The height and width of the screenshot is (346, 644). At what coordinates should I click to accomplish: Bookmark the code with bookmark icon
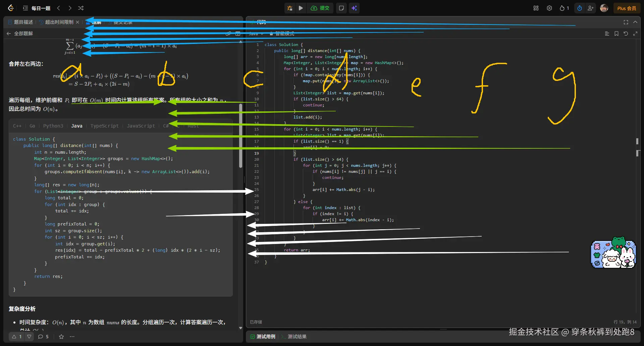pos(616,34)
